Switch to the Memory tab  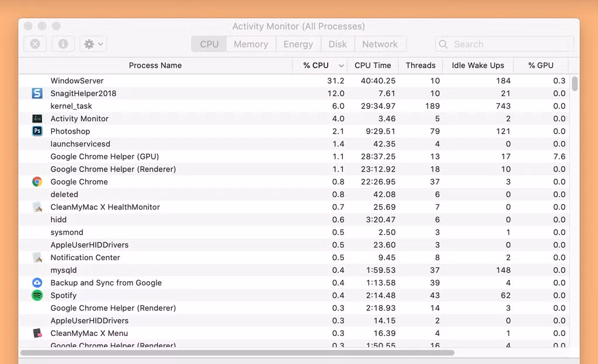251,44
